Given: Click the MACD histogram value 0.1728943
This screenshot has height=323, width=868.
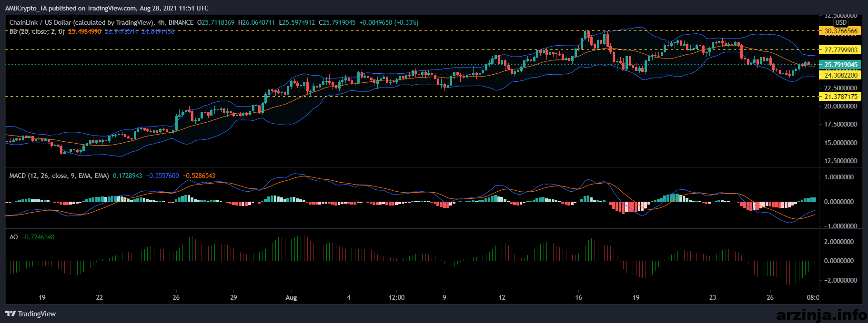Looking at the screenshot, I should (127, 176).
